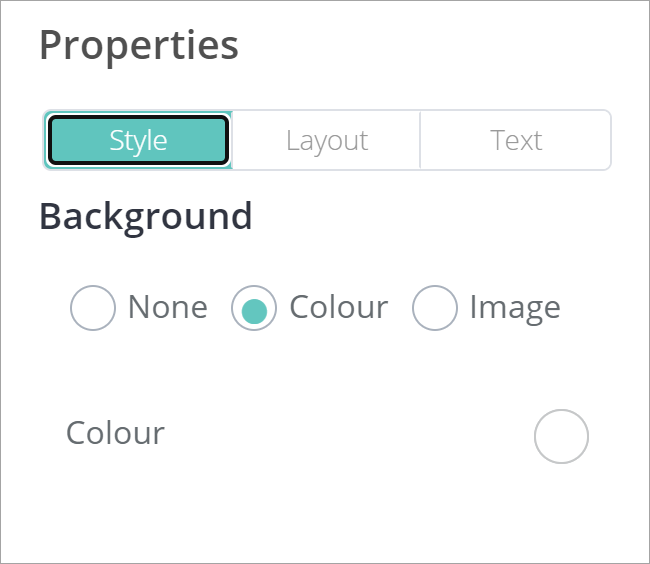Click the Properties panel heading
Image resolution: width=650 pixels, height=564 pixels.
pos(139,46)
